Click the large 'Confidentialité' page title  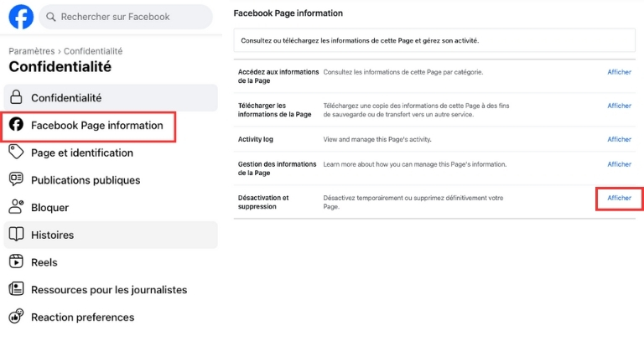coord(60,66)
